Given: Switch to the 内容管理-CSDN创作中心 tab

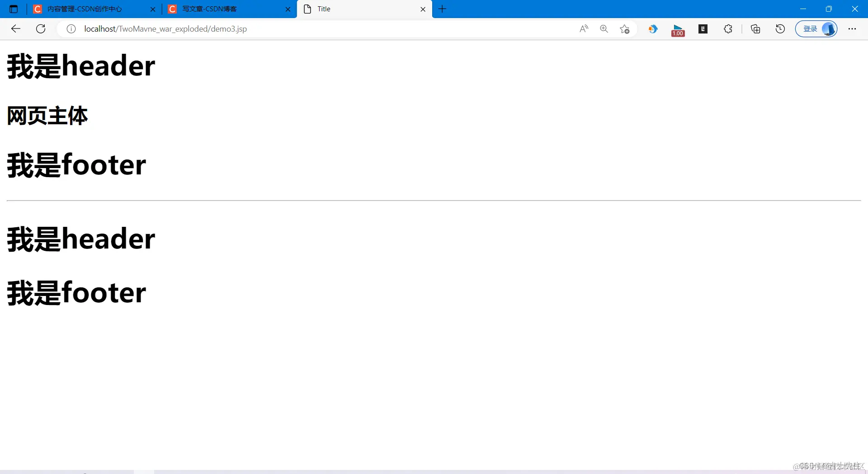Looking at the screenshot, I should click(94, 9).
